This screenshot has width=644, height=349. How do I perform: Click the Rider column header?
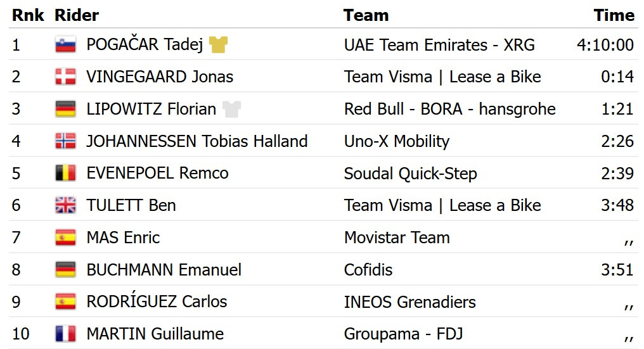click(77, 15)
